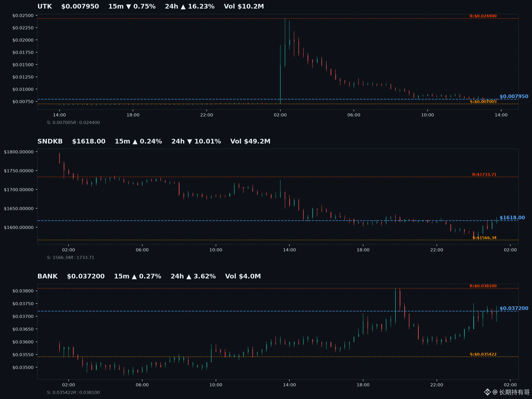Screen dimensions: 532x399
Task: Select the $1600.00000 y-axis label
Action: tap(19, 227)
